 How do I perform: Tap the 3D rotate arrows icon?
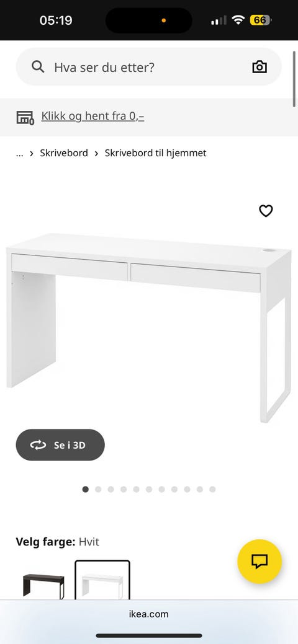[38, 445]
